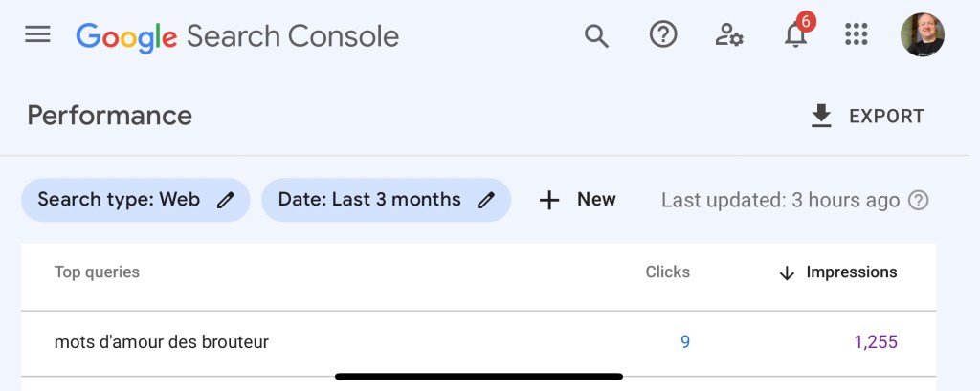This screenshot has height=391, width=980.
Task: Sort by the Clicks column header
Action: click(x=667, y=272)
